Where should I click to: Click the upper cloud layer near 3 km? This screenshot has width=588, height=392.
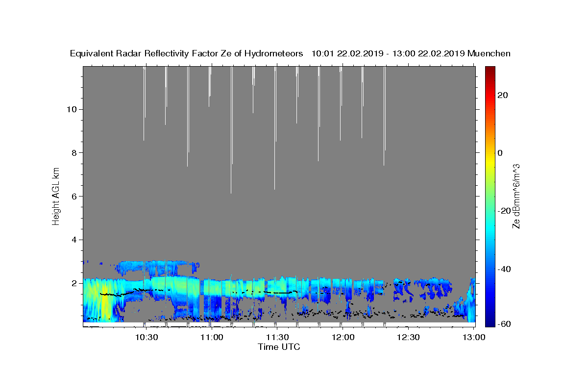157,268
